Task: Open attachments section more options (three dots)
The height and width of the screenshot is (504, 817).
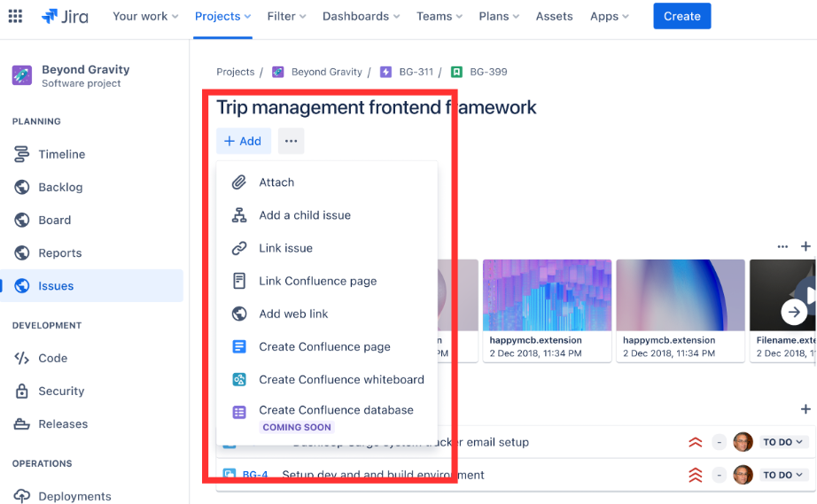Action: pos(782,246)
